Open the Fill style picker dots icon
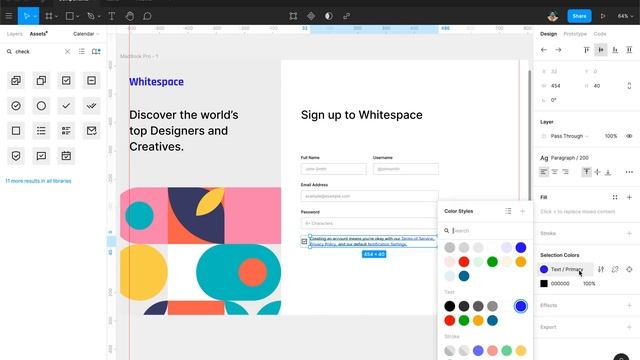 (615, 198)
